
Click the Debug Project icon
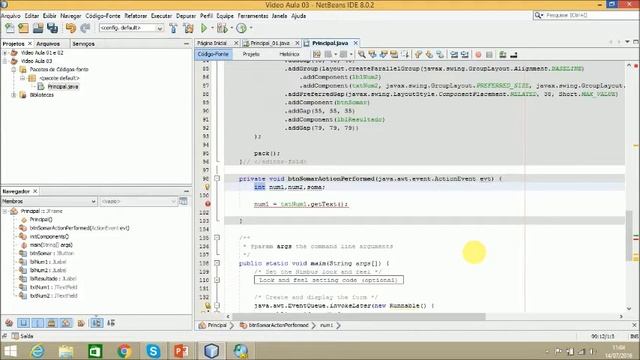tap(222, 28)
